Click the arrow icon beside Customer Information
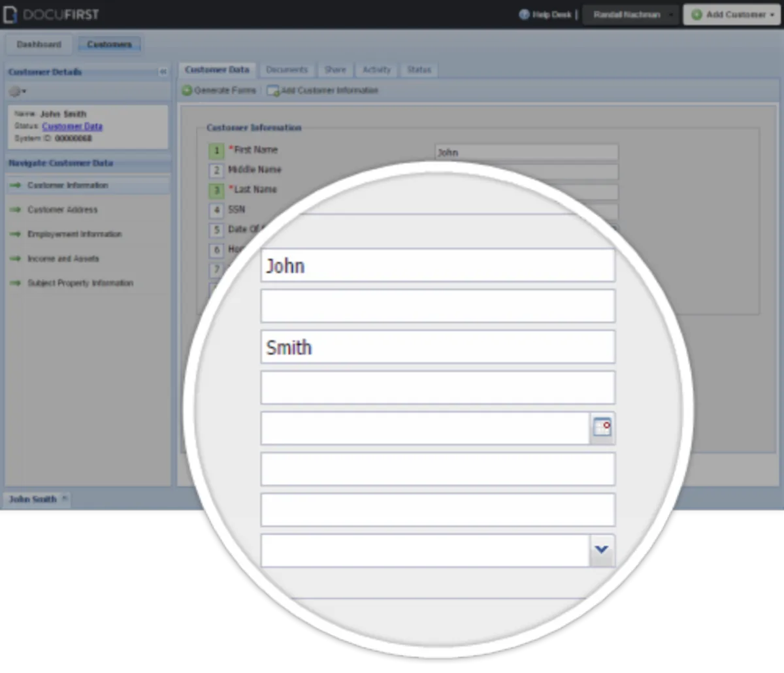The width and height of the screenshot is (784, 673). [x=15, y=186]
